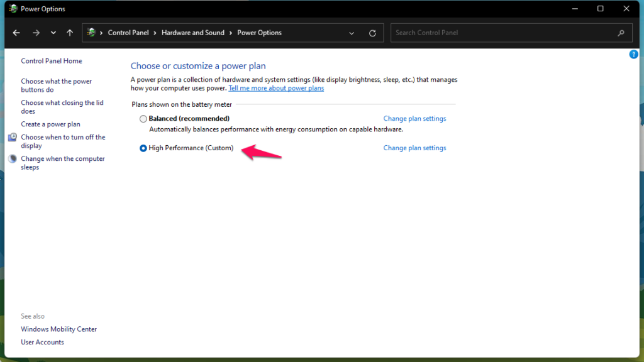Viewport: 644px width, 362px height.
Task: Go back using the back arrow
Action: 16,33
